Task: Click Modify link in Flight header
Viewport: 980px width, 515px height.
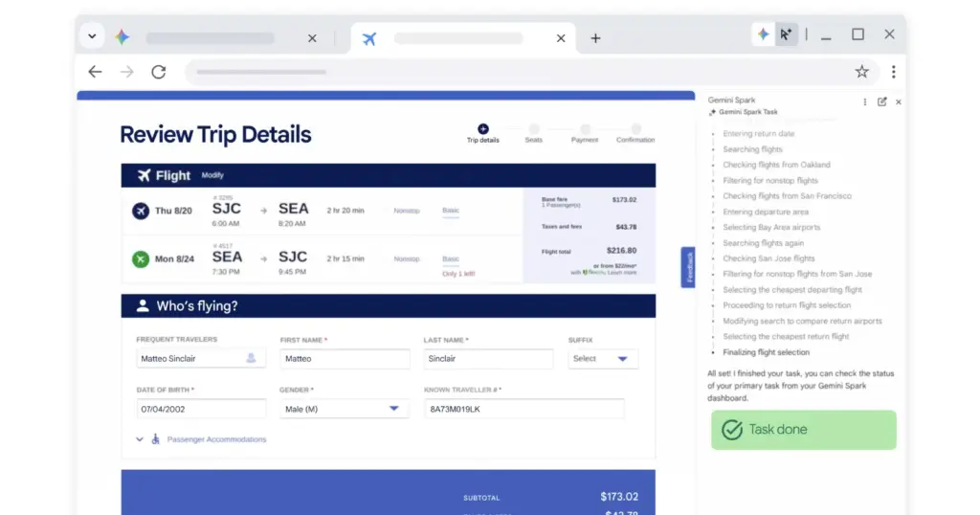Action: (x=212, y=175)
